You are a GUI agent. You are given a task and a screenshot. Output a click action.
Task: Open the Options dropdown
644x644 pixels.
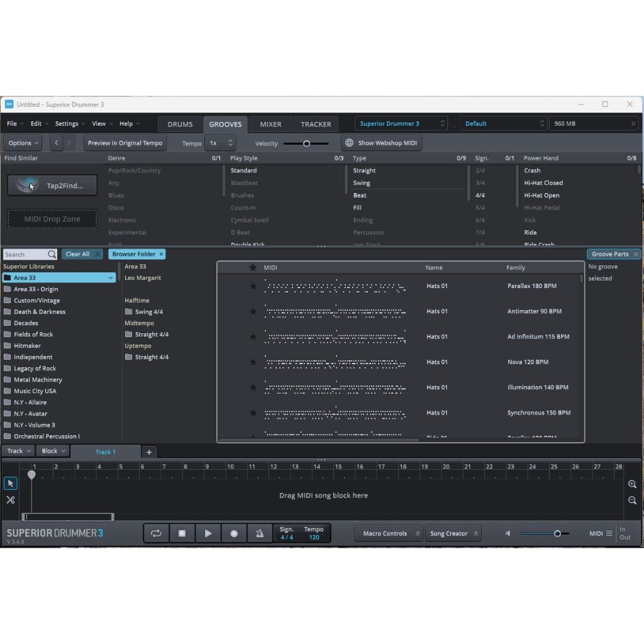click(23, 143)
